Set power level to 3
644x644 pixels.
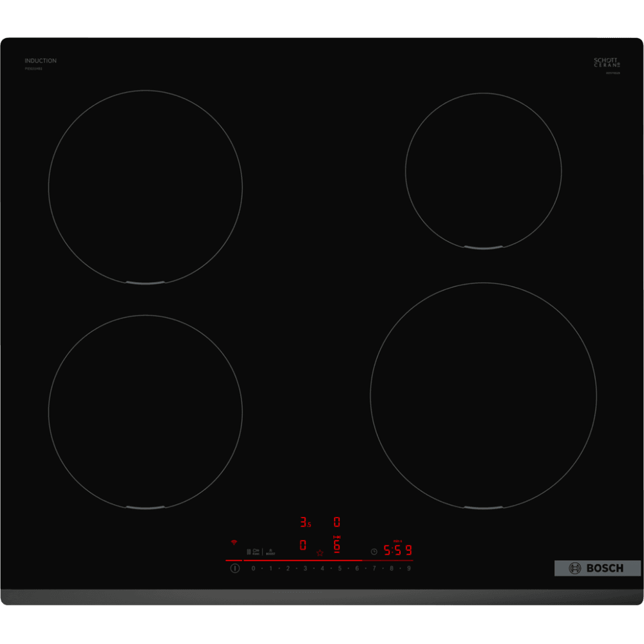(x=305, y=569)
